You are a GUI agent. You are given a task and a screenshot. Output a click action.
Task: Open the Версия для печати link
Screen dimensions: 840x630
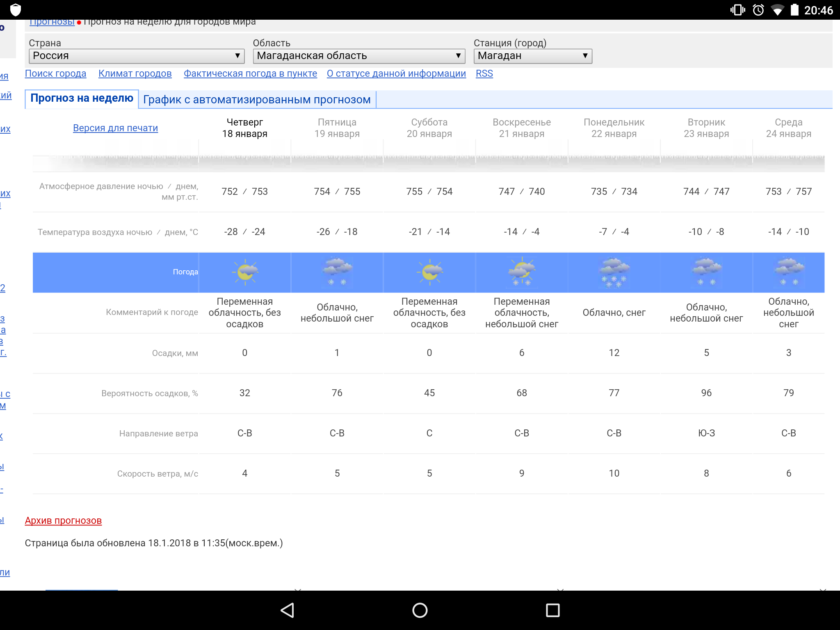click(x=115, y=128)
